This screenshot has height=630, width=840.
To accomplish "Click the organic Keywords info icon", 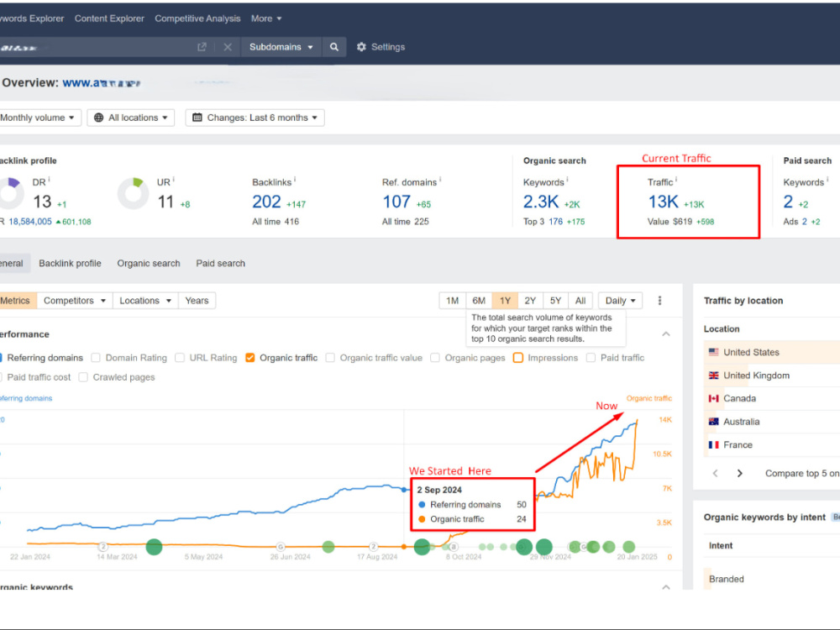I will tap(567, 180).
